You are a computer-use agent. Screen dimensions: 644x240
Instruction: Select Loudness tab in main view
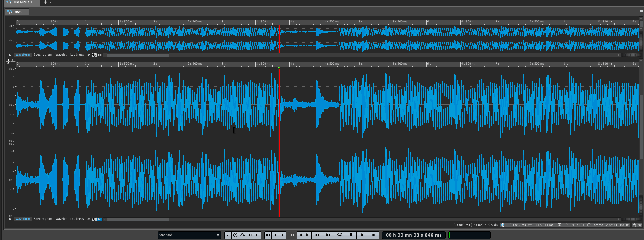(77, 219)
